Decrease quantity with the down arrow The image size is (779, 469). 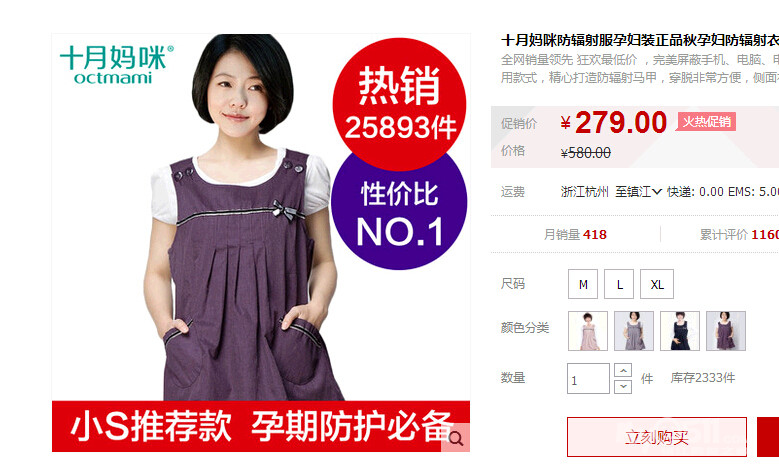(623, 386)
